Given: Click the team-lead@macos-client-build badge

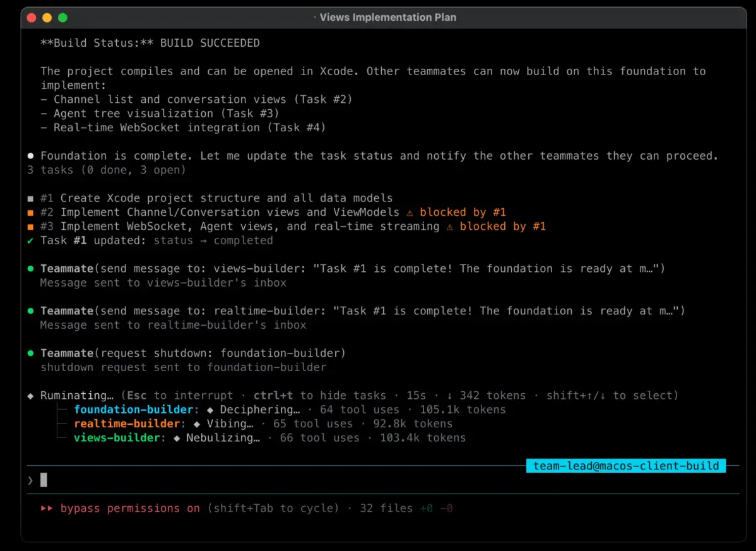Looking at the screenshot, I should [x=625, y=466].
